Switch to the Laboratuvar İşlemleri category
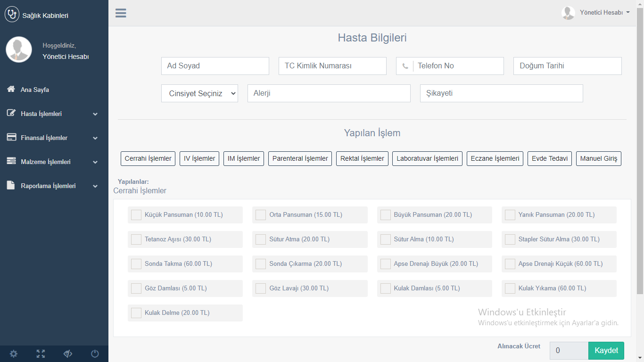The width and height of the screenshot is (644, 362). [x=427, y=159]
